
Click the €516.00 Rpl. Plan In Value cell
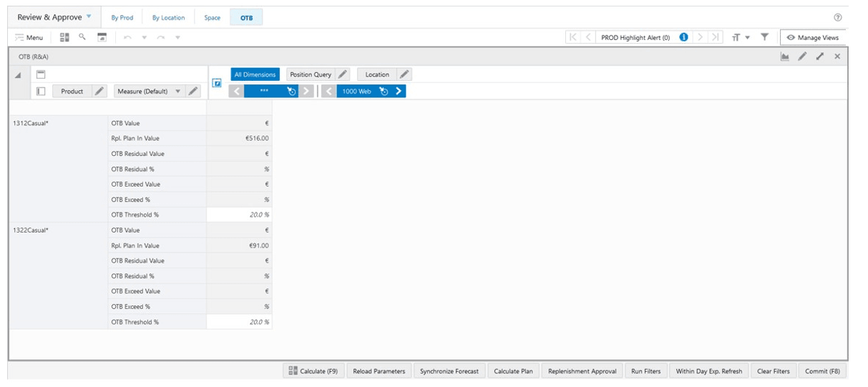240,138
